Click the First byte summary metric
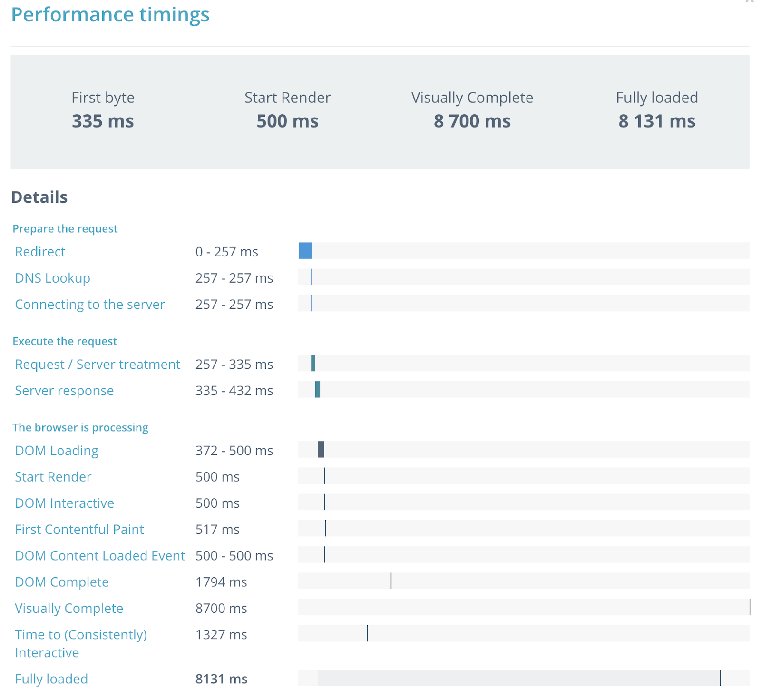This screenshot has width=761, height=700. (103, 110)
